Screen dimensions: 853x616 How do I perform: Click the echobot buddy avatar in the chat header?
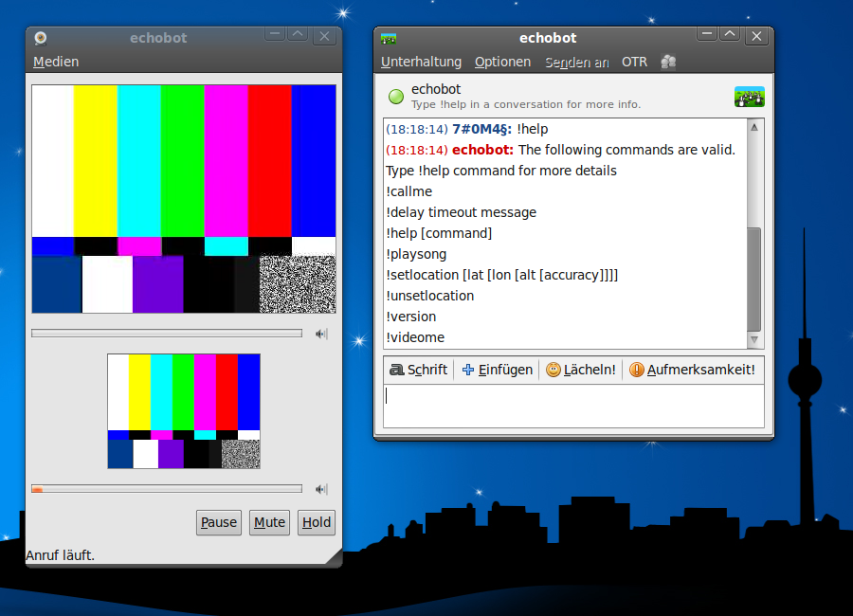pyautogui.click(x=749, y=96)
